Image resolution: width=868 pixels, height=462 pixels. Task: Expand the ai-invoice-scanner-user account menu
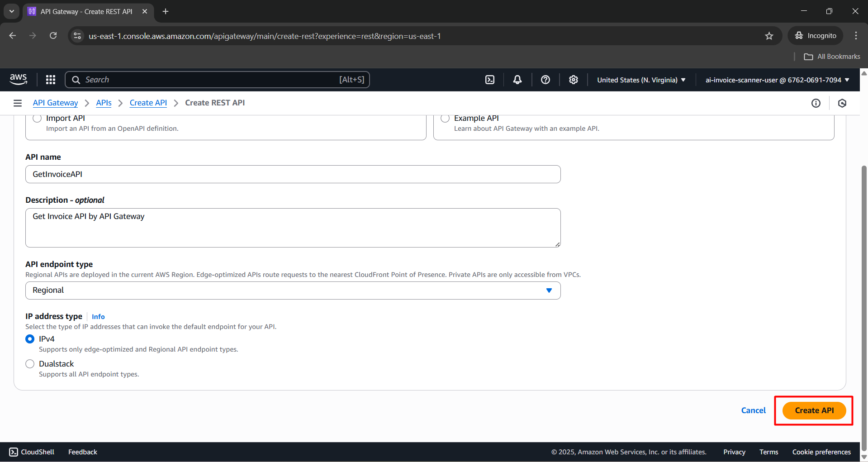coord(776,80)
